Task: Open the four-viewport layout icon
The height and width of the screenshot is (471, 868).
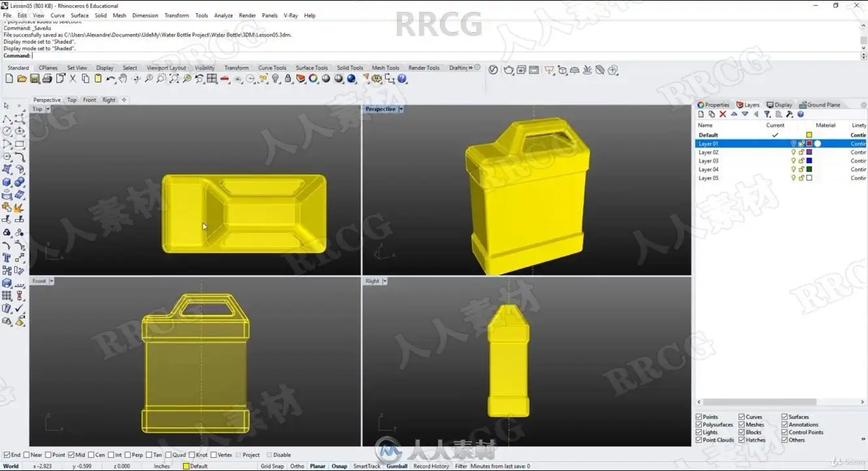Action: tap(212, 78)
